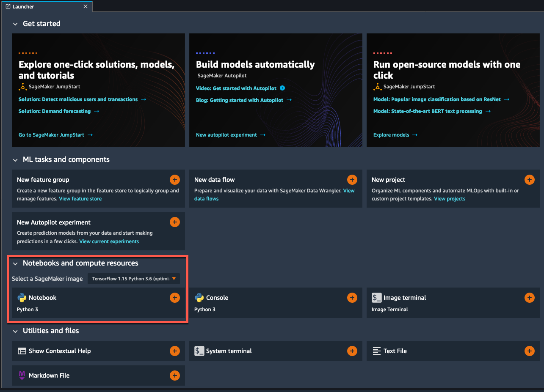Click New autopilot experiment link
544x392 pixels.
[x=231, y=135]
